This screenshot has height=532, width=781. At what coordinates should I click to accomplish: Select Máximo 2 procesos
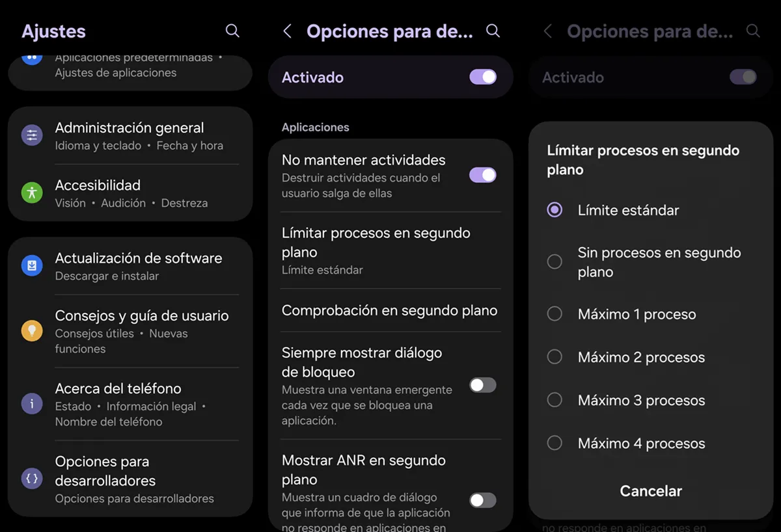pos(555,356)
